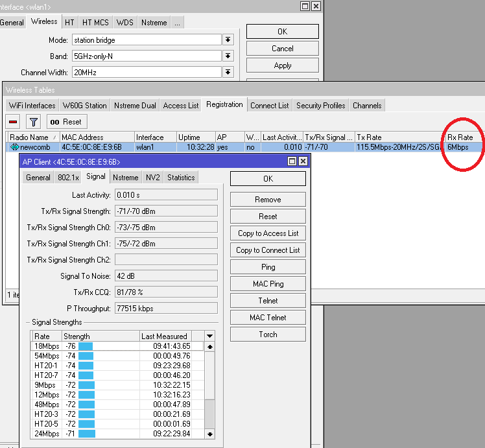
Task: Click the Mode field showing station bridge
Action: pyautogui.click(x=147, y=40)
